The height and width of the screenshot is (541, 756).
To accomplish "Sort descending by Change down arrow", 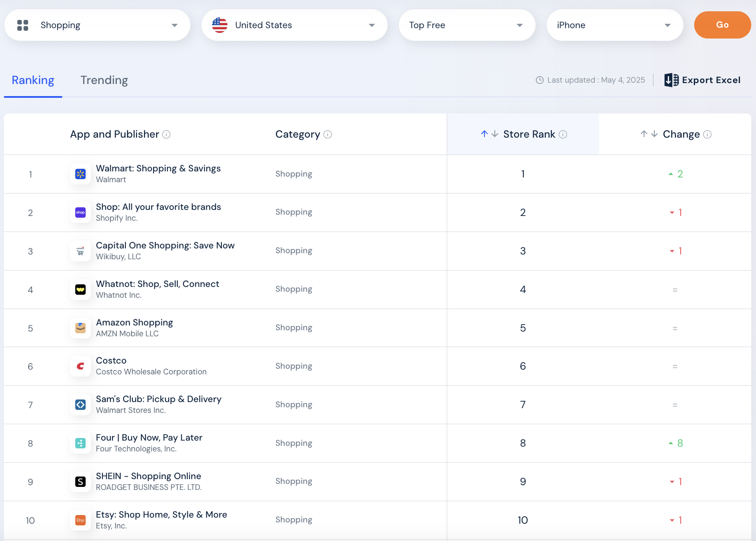I will coord(654,134).
